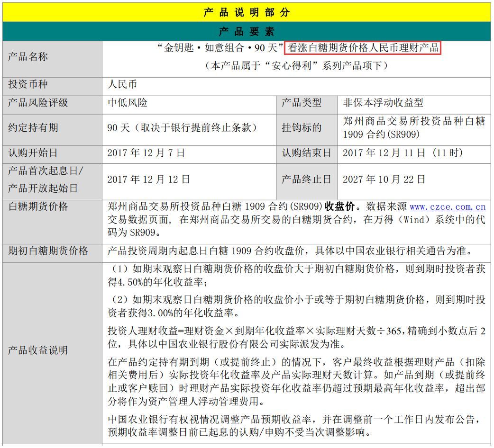The width and height of the screenshot is (494, 448).
Task: Click the 产品终止日 label
Action: pyautogui.click(x=306, y=179)
